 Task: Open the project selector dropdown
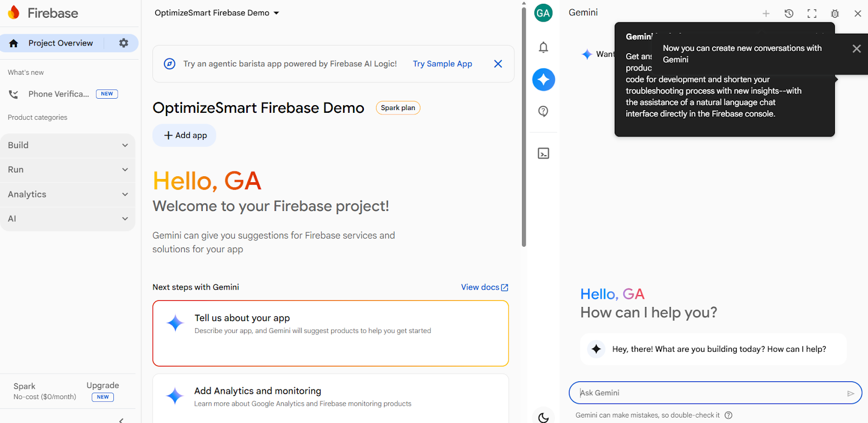tap(216, 13)
